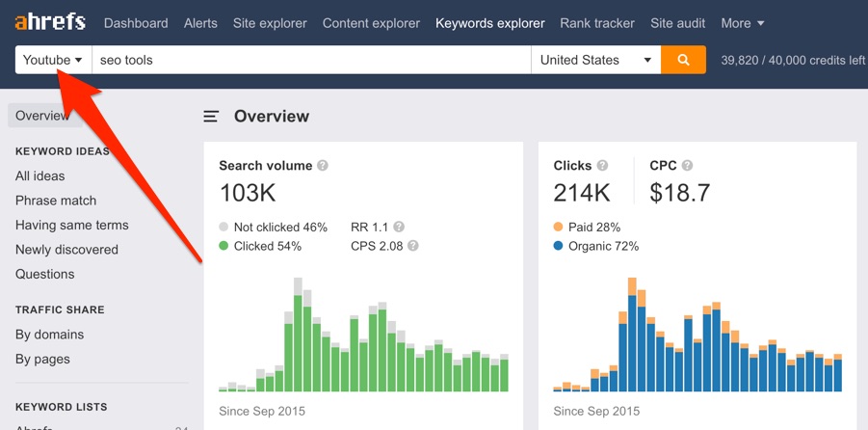The width and height of the screenshot is (868, 430).
Task: Click the orange Paid legend dot
Action: pyautogui.click(x=559, y=228)
